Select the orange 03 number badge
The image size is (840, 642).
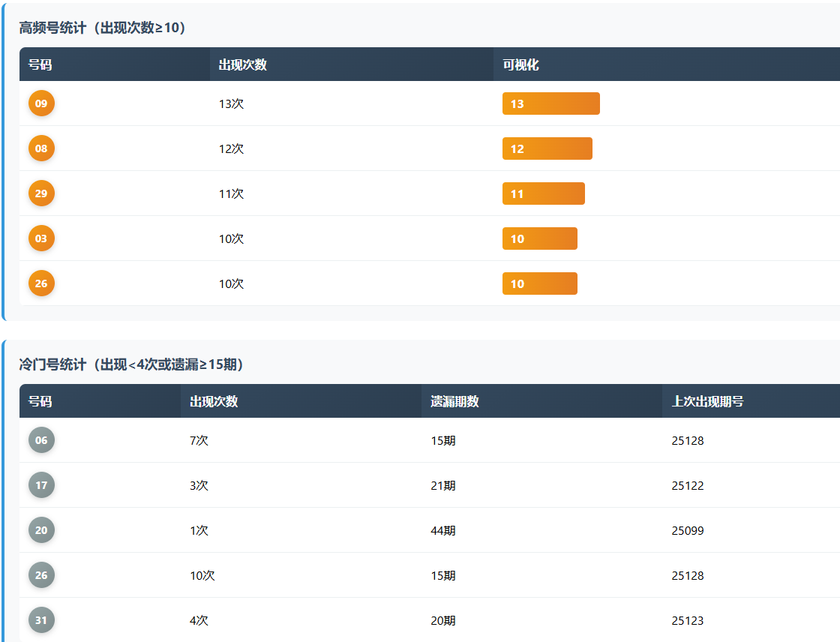coord(41,238)
